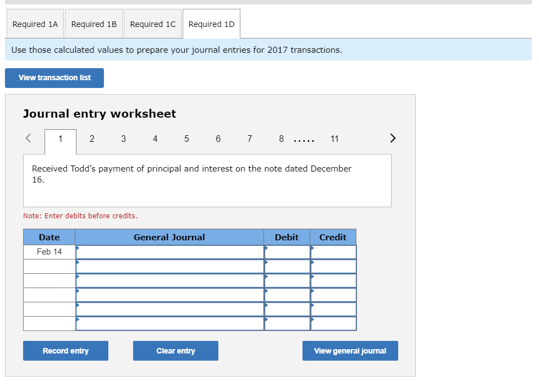View the general journal

[x=350, y=350]
